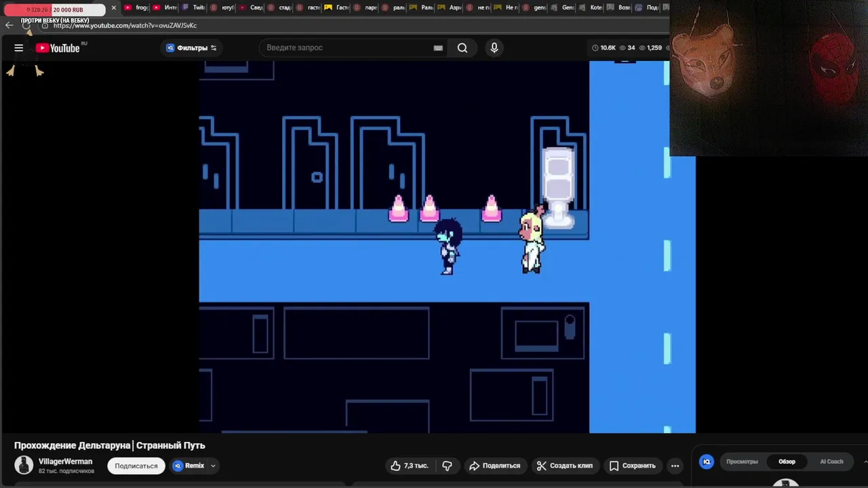Switch to the 'Свед' browser tab
The image size is (868, 488).
click(251, 8)
